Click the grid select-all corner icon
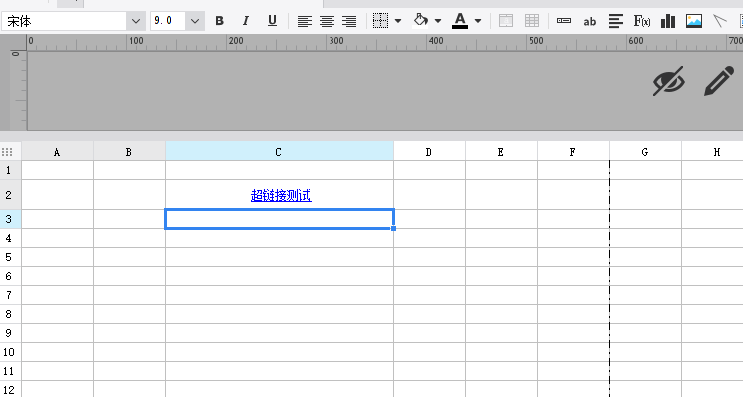The image size is (743, 397). click(x=7, y=152)
